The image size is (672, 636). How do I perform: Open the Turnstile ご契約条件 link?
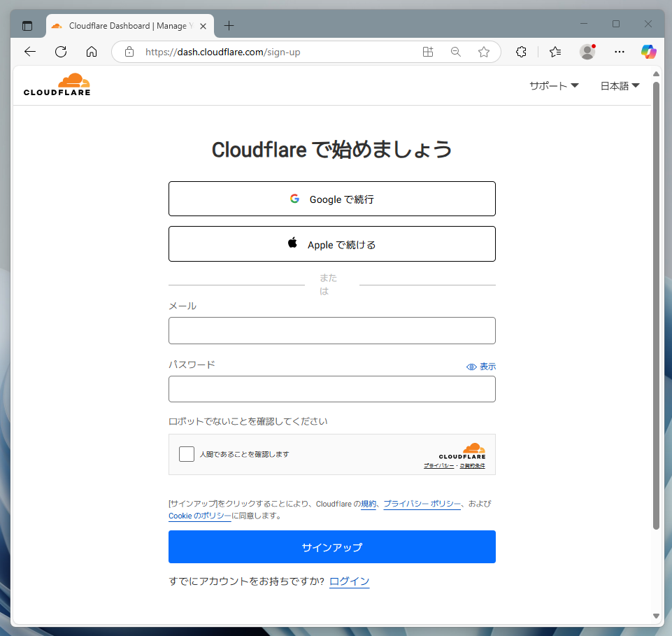472,466
